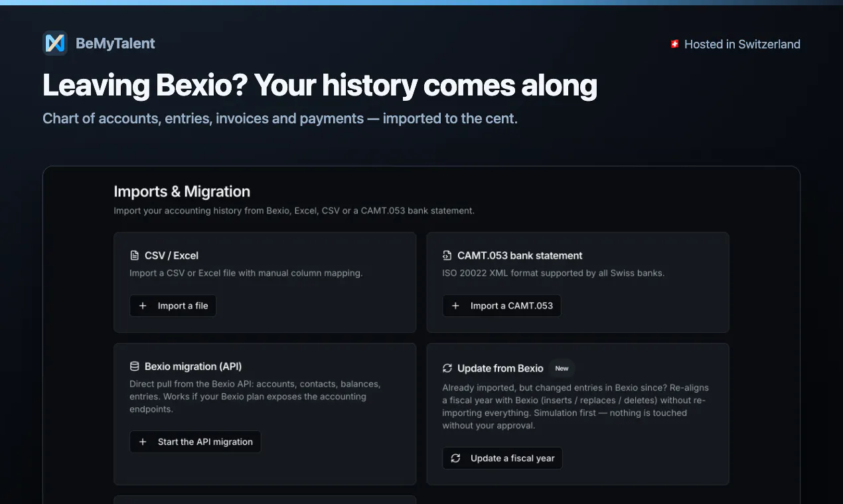Click the plus icon on Import a file
843x504 pixels.
(x=143, y=306)
